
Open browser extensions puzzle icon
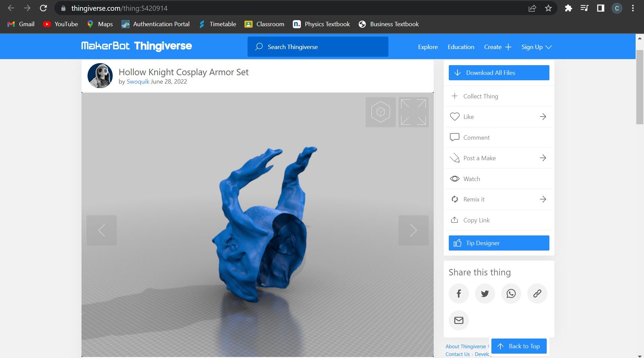coord(568,8)
